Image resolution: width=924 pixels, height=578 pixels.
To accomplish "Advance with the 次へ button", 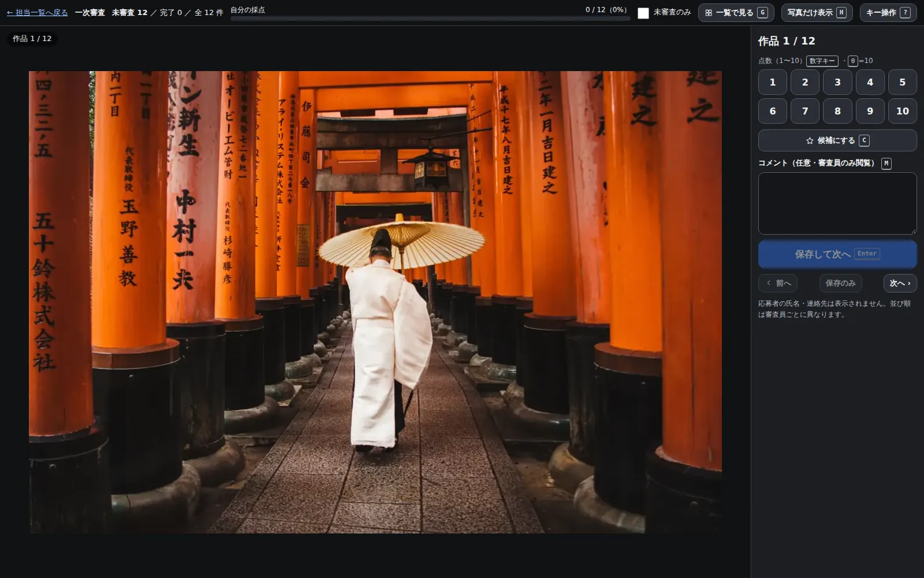I will [900, 283].
